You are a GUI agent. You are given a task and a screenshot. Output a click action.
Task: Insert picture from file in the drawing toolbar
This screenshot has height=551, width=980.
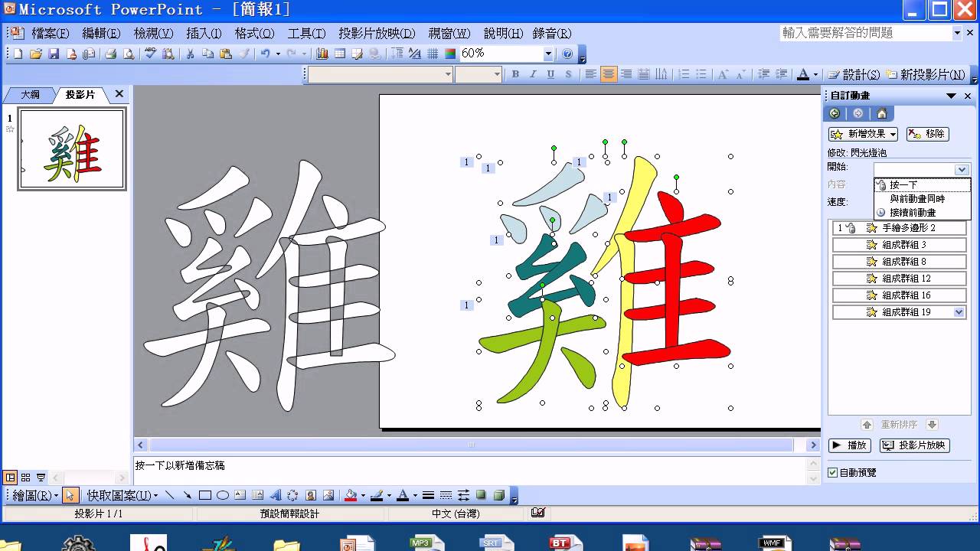click(328, 496)
